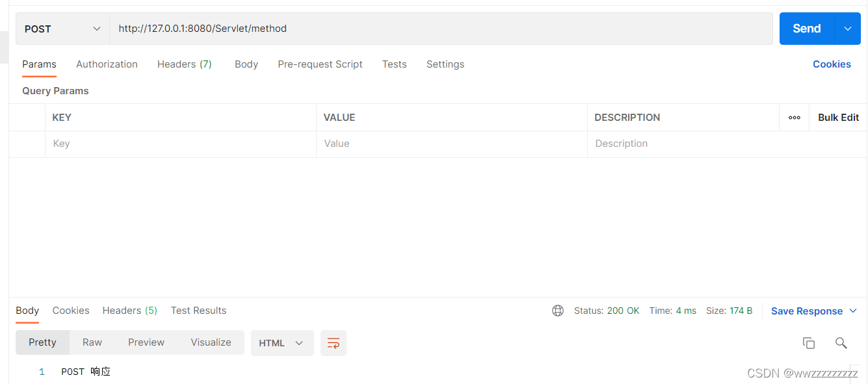Open the Tests tab

(394, 64)
